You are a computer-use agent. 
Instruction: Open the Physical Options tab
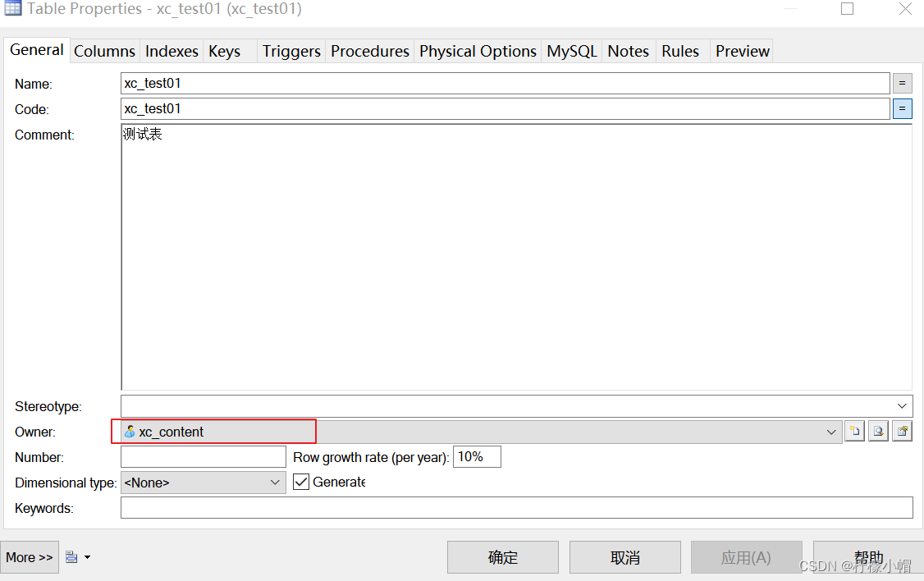(478, 51)
